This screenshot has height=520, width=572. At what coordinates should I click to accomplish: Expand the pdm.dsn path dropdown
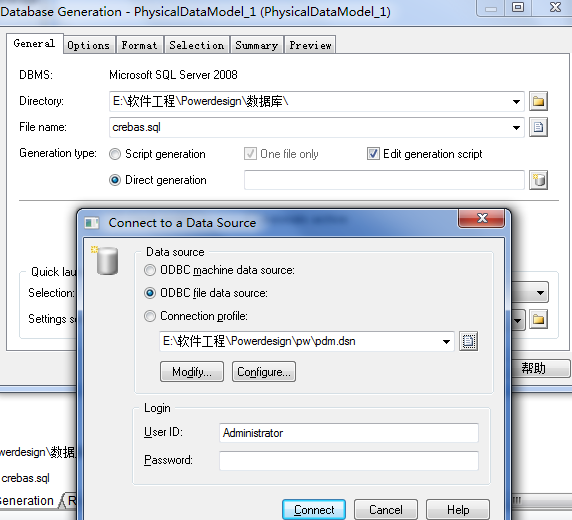pyautogui.click(x=446, y=342)
